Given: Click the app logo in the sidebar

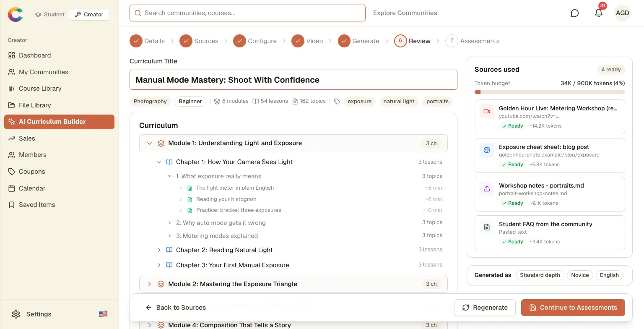Looking at the screenshot, I should click(15, 14).
